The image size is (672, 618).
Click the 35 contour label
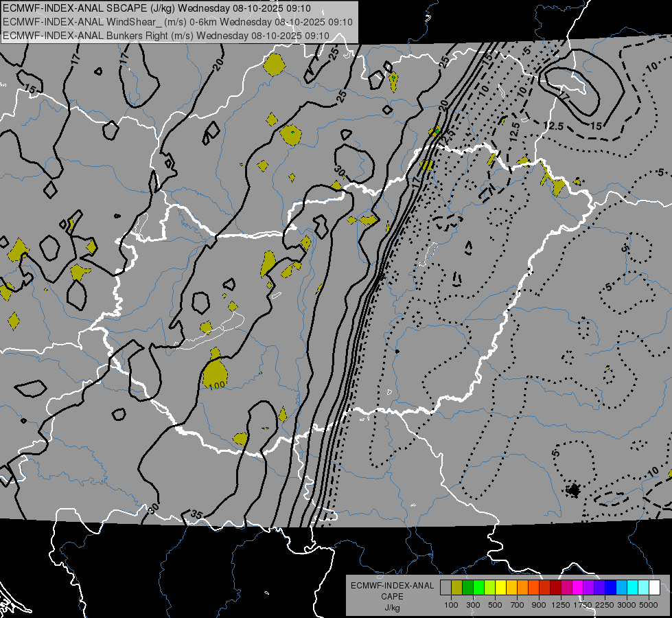196,514
